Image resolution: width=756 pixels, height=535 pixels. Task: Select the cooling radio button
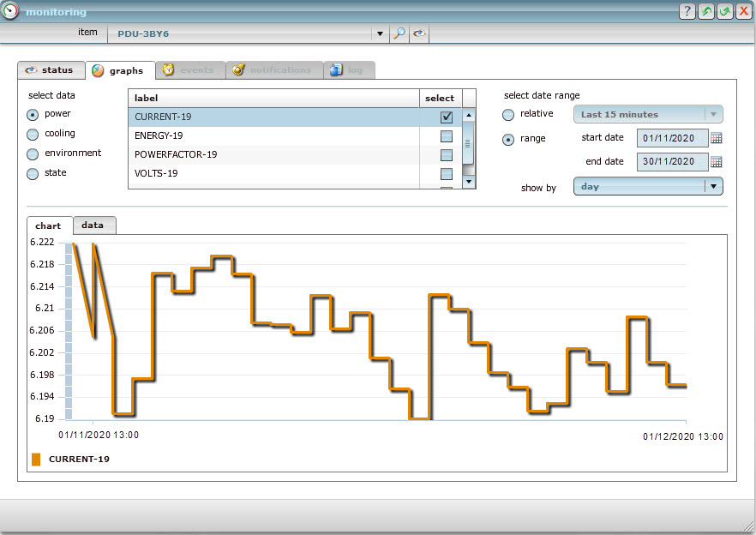(x=33, y=134)
